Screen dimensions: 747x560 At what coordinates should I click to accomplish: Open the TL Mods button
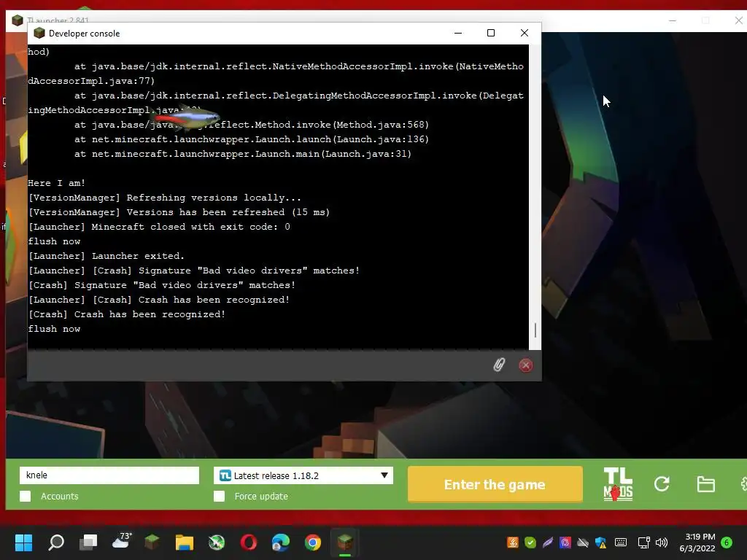[618, 484]
